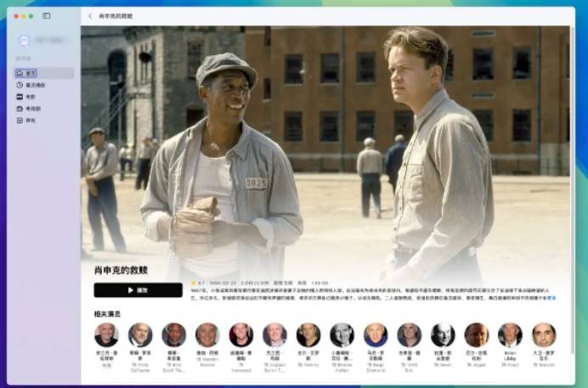Screen dimensions: 588x388
Task: Open the director's photo, first in cast row
Action: click(106, 335)
